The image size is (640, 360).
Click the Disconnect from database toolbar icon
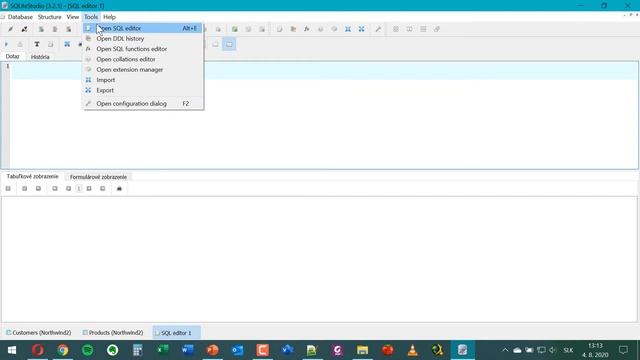coord(24,29)
